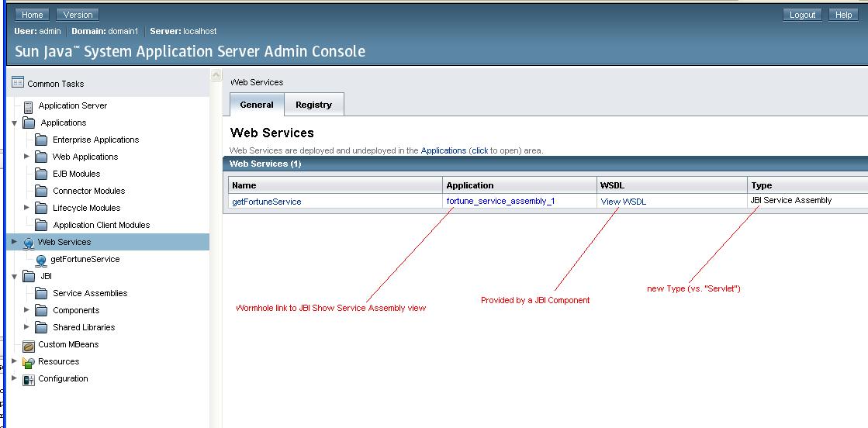Expand the Lifecycle Modules node arrow
868x428 pixels.
(x=27, y=208)
